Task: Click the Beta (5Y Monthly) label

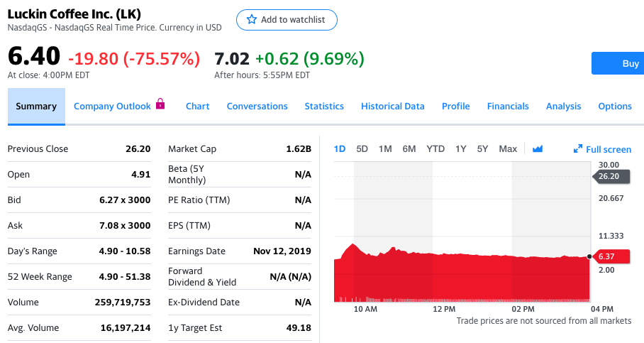Action: click(x=187, y=175)
